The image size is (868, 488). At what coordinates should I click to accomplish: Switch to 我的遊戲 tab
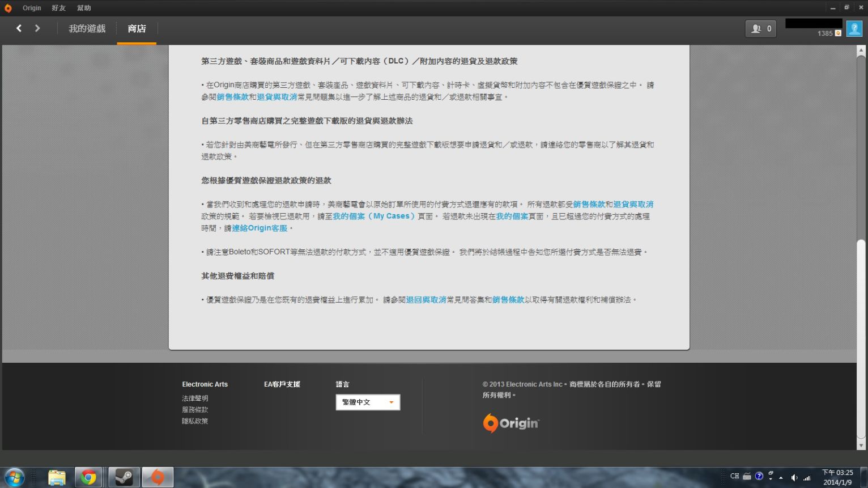87,28
